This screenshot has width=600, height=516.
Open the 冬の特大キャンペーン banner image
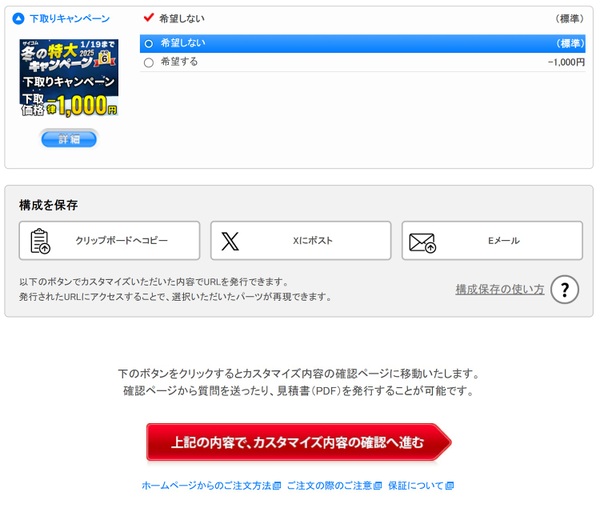[x=69, y=77]
